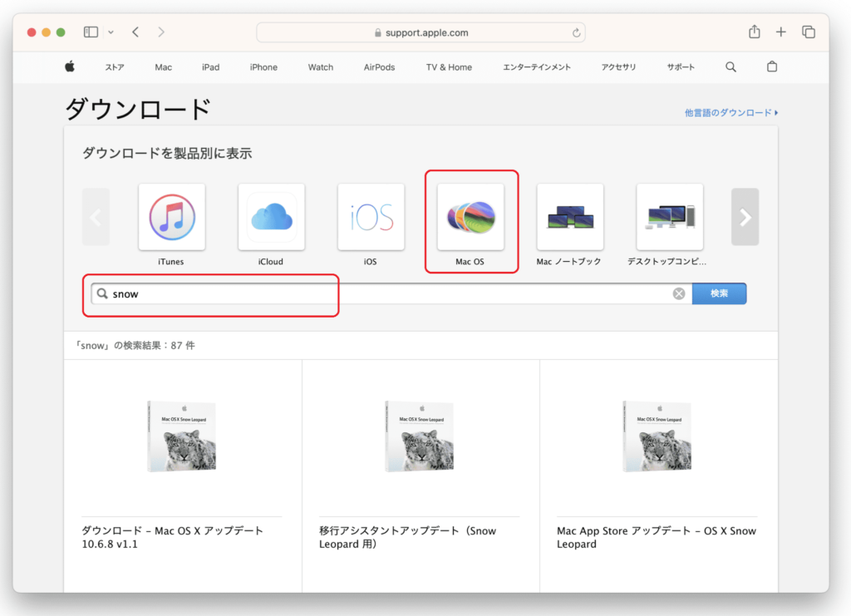Select the Mac OS product icon
Image resolution: width=851 pixels, height=616 pixels.
coord(470,217)
